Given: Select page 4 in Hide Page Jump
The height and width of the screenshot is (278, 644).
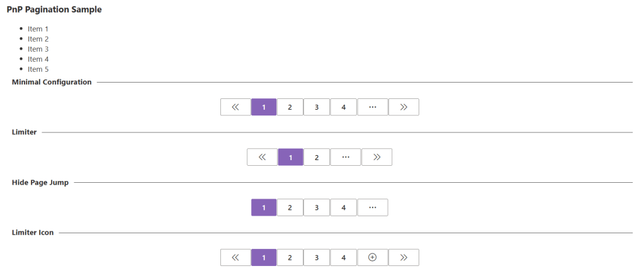Looking at the screenshot, I should pyautogui.click(x=344, y=207).
